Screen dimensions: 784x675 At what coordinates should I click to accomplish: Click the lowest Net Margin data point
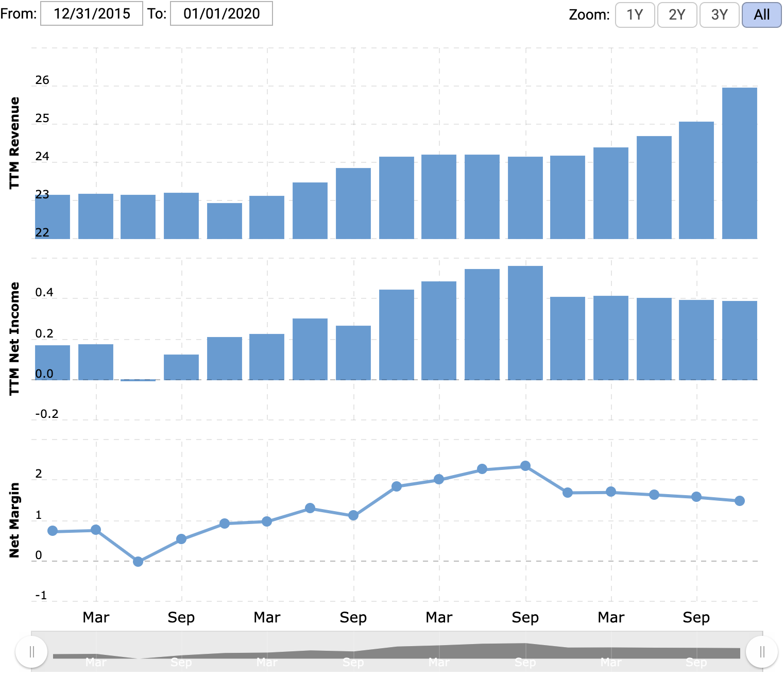[138, 562]
